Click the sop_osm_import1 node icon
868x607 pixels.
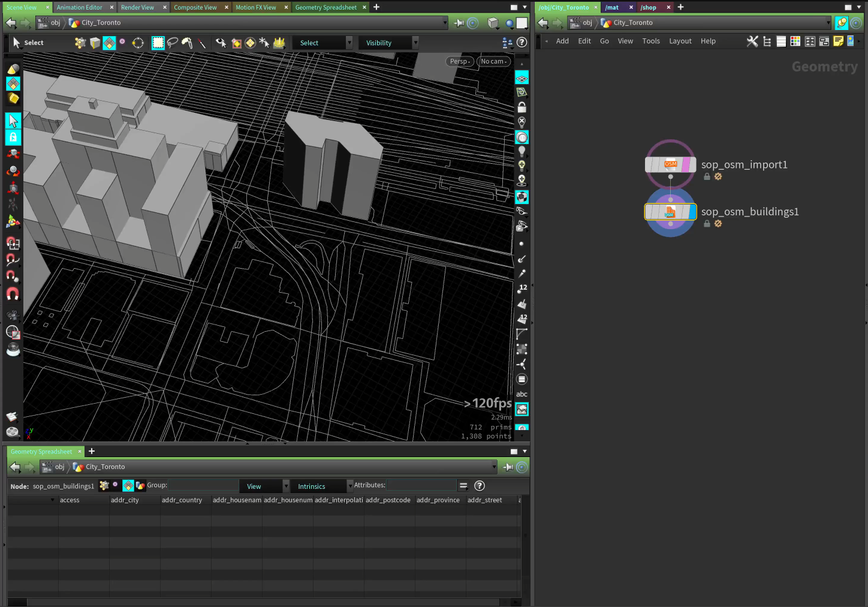click(670, 164)
